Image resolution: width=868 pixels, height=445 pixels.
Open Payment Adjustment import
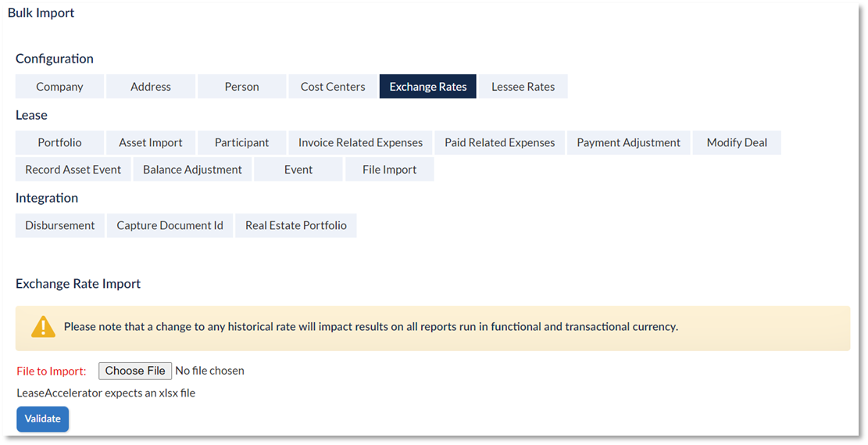click(x=629, y=142)
